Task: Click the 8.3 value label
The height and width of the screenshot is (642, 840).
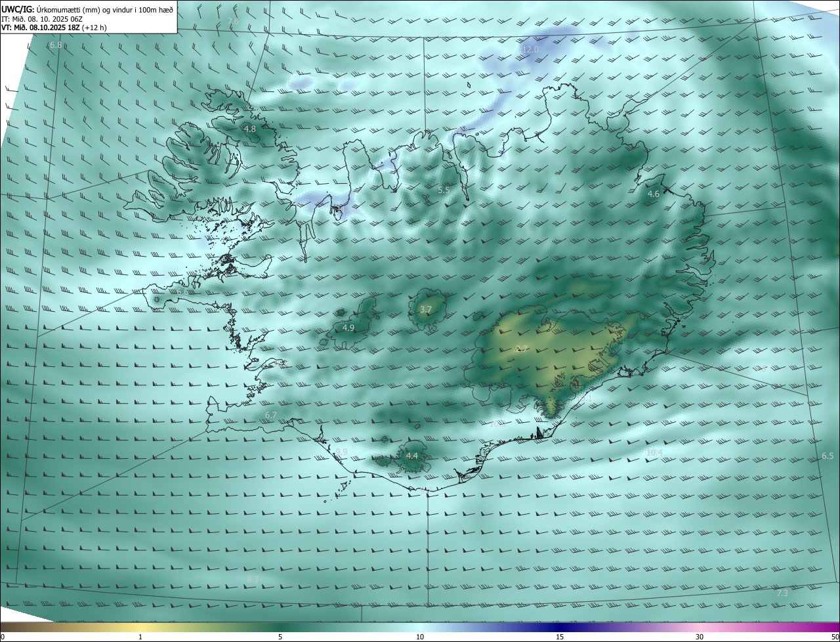Action: click(253, 579)
